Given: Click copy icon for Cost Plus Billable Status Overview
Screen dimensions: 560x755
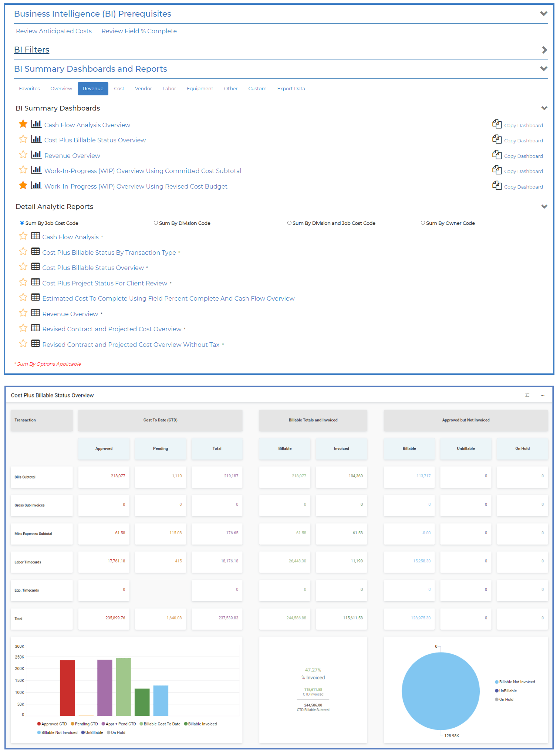Looking at the screenshot, I should tap(497, 139).
